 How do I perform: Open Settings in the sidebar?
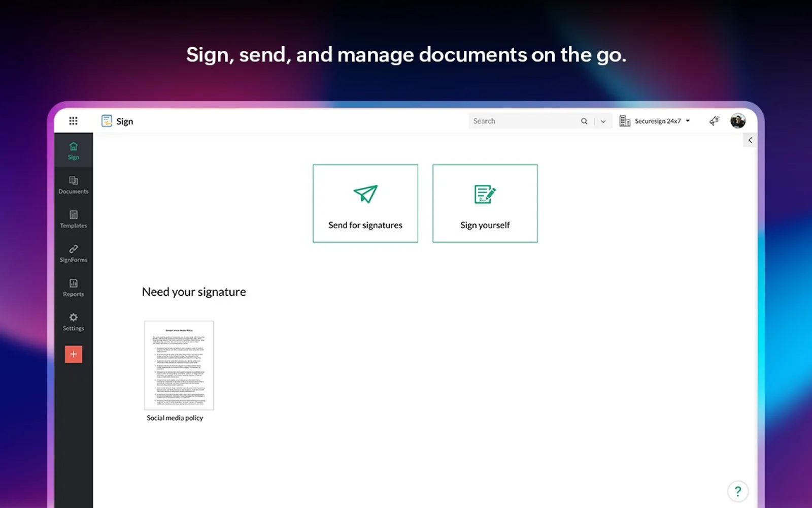74,322
